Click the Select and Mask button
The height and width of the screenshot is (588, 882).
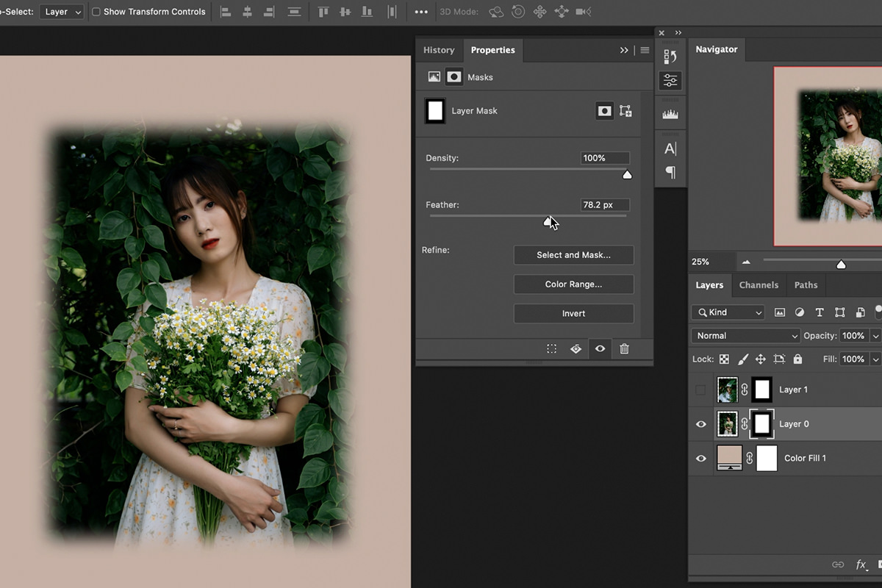click(573, 255)
